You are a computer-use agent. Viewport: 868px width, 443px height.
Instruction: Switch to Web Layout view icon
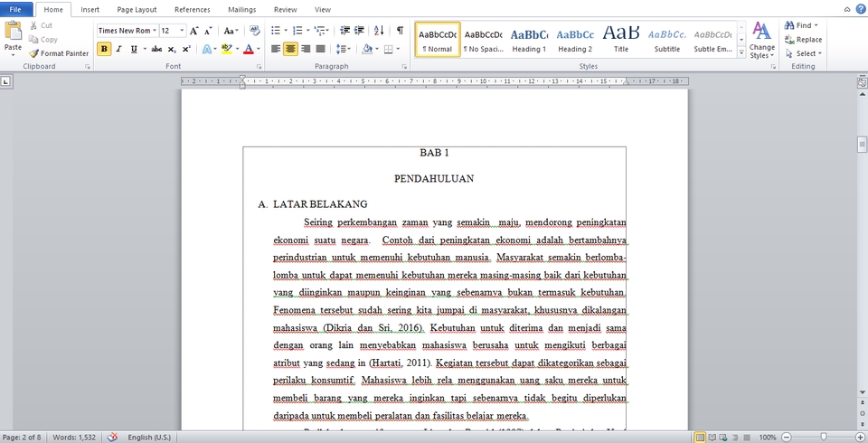[x=723, y=438]
